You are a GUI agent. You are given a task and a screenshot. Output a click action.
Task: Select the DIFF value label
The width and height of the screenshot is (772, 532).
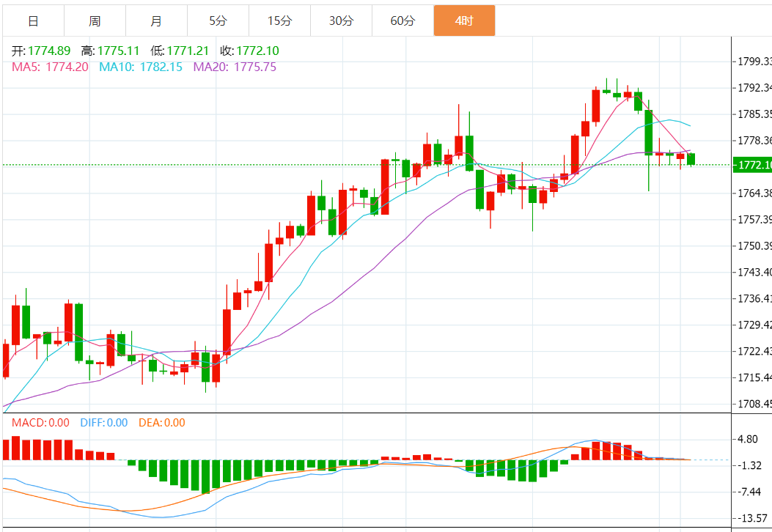pyautogui.click(x=103, y=423)
